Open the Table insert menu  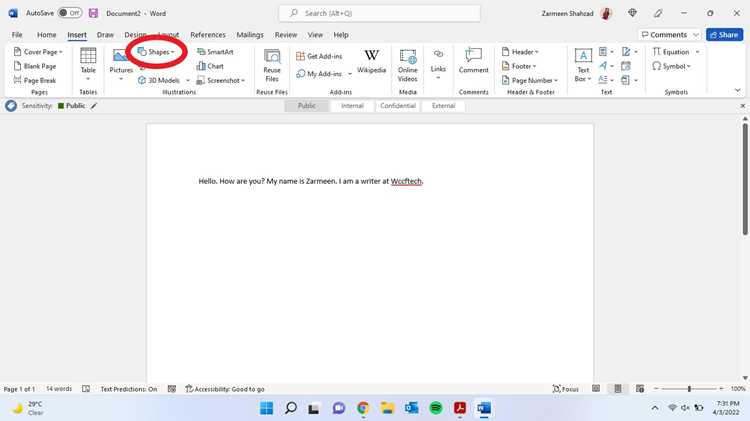click(x=88, y=64)
